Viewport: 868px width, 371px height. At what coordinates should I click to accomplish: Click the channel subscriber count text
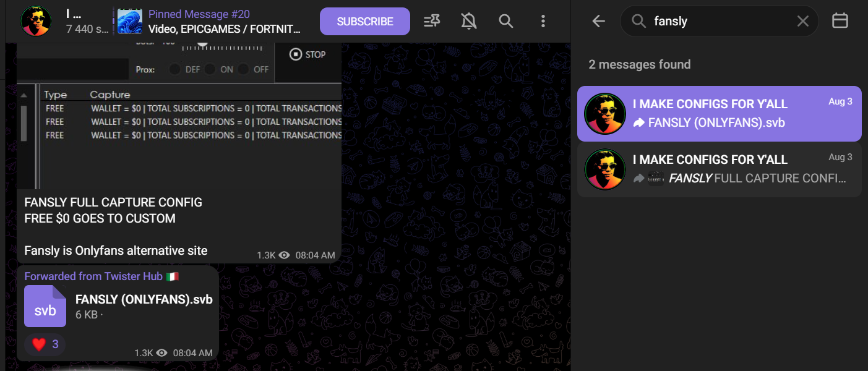tap(87, 28)
